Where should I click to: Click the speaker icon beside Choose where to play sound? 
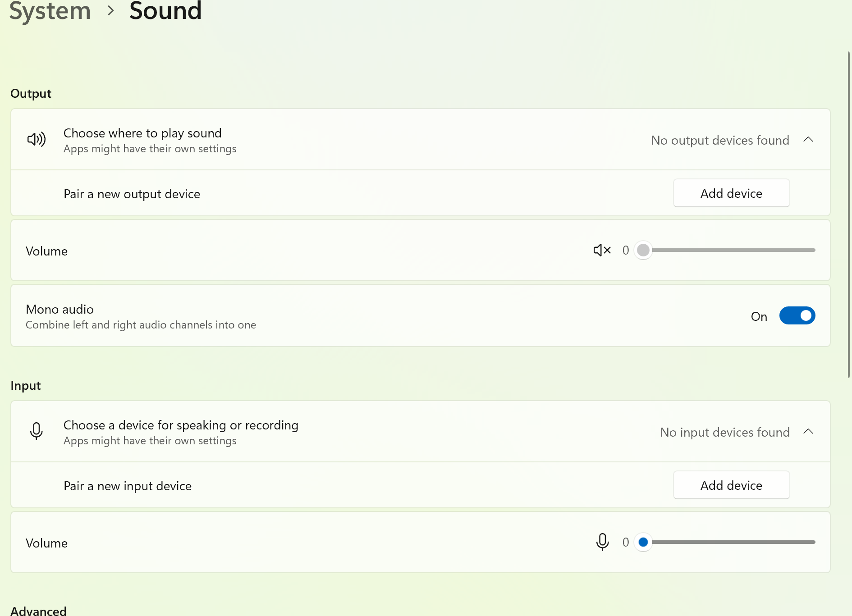37,140
